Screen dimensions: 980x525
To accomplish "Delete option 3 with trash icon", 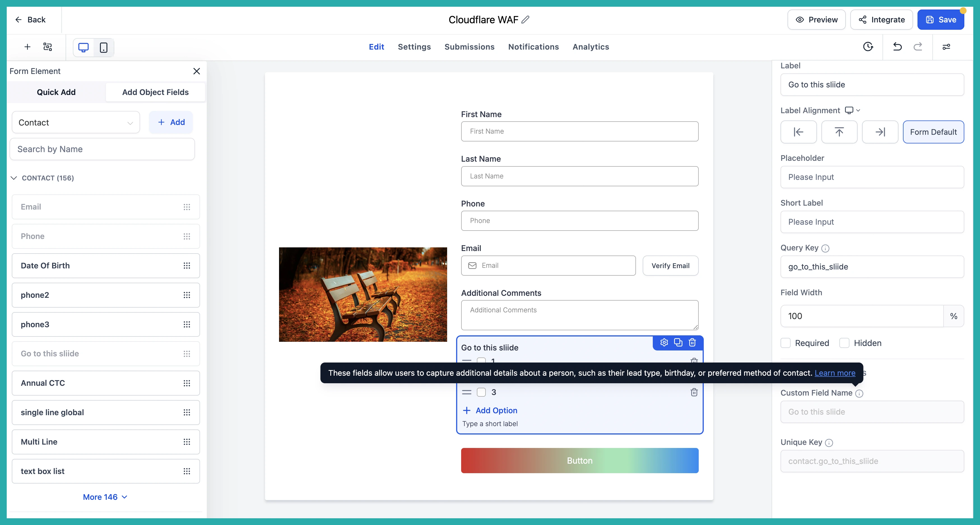I will pos(694,392).
